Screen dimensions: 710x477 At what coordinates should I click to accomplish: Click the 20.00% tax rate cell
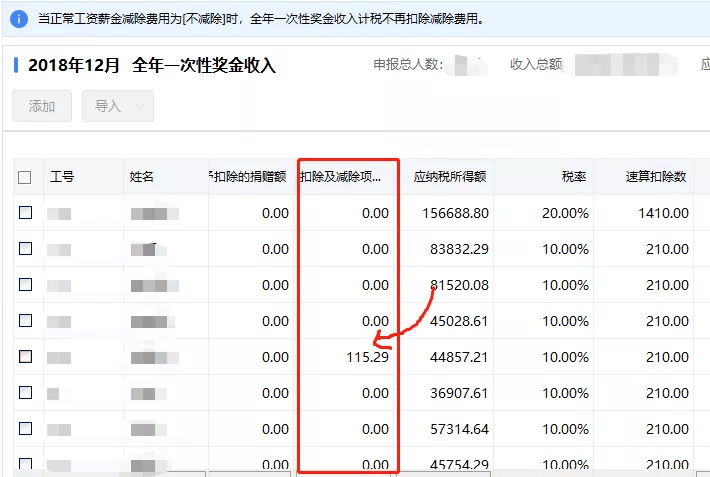click(x=565, y=213)
